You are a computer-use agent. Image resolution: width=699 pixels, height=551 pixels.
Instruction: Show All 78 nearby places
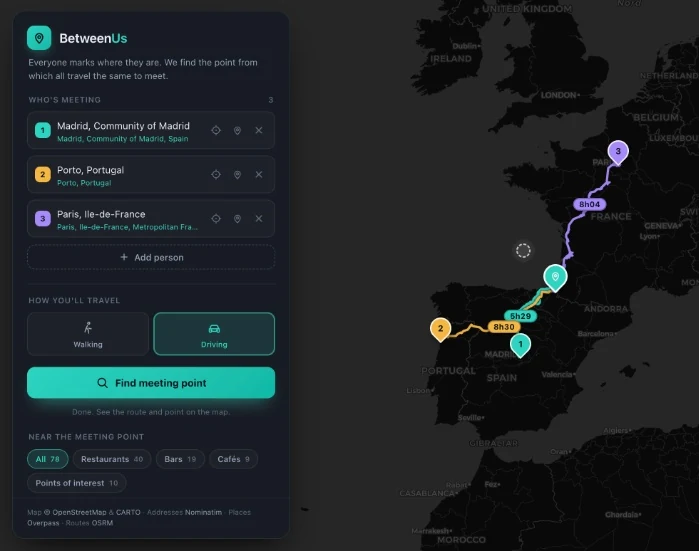[x=48, y=459]
